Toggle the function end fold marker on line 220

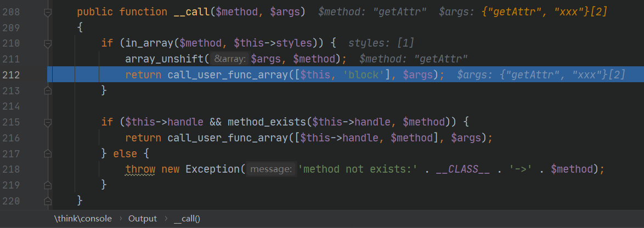pos(48,201)
